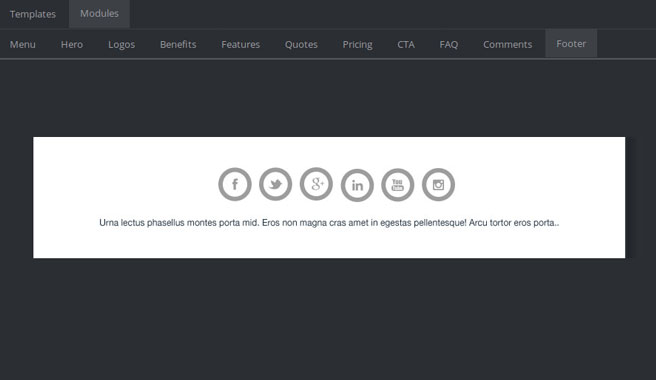Switch to the FAQ tab
The width and height of the screenshot is (656, 380).
tap(448, 44)
